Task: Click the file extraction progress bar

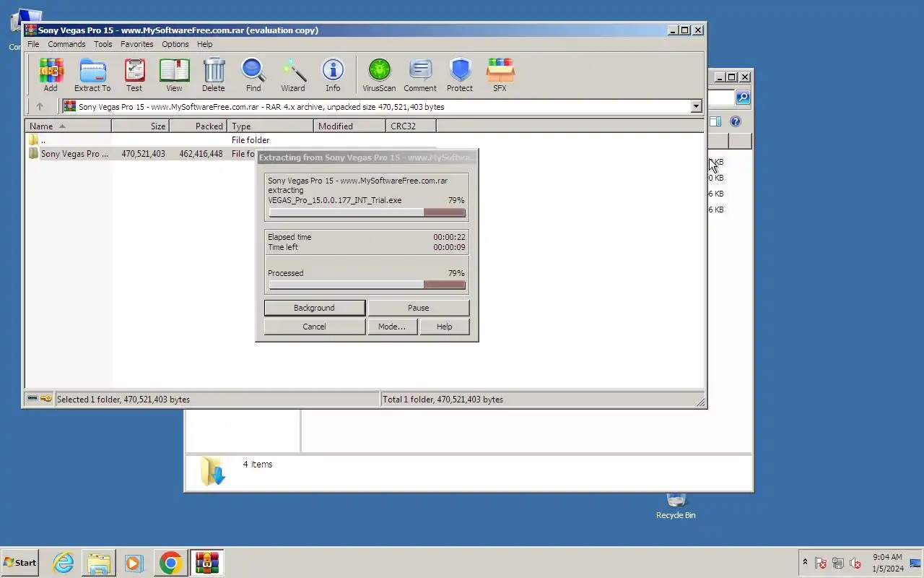Action: (x=367, y=212)
